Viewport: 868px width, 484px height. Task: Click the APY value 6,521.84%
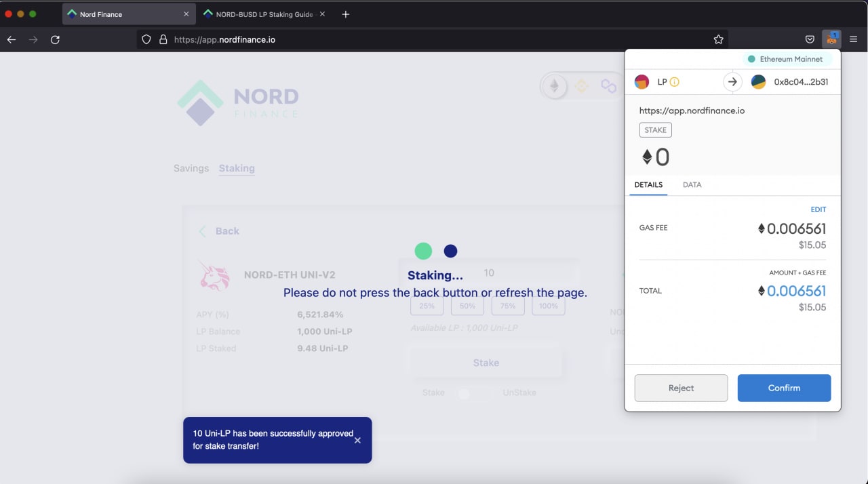320,315
